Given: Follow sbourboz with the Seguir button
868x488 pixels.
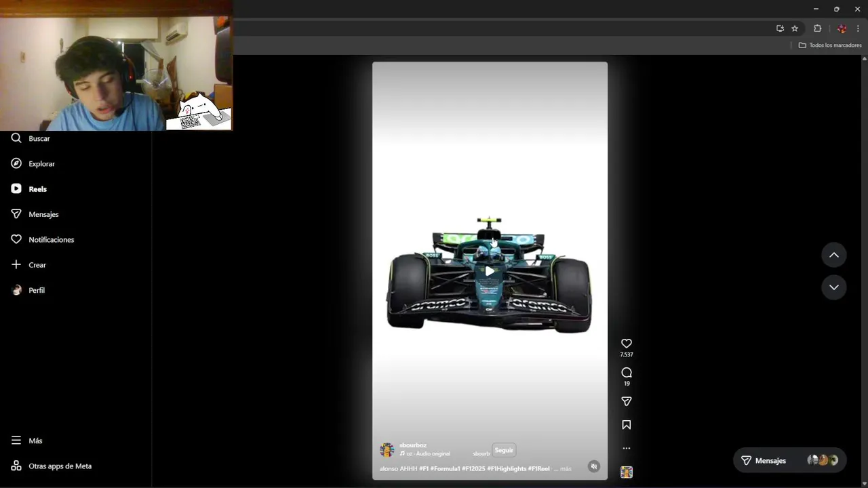Looking at the screenshot, I should point(504,450).
